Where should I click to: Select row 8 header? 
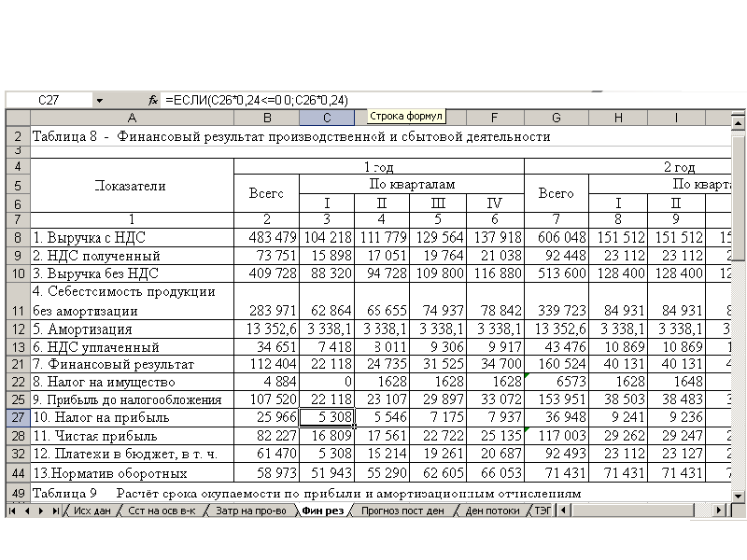coord(18,238)
